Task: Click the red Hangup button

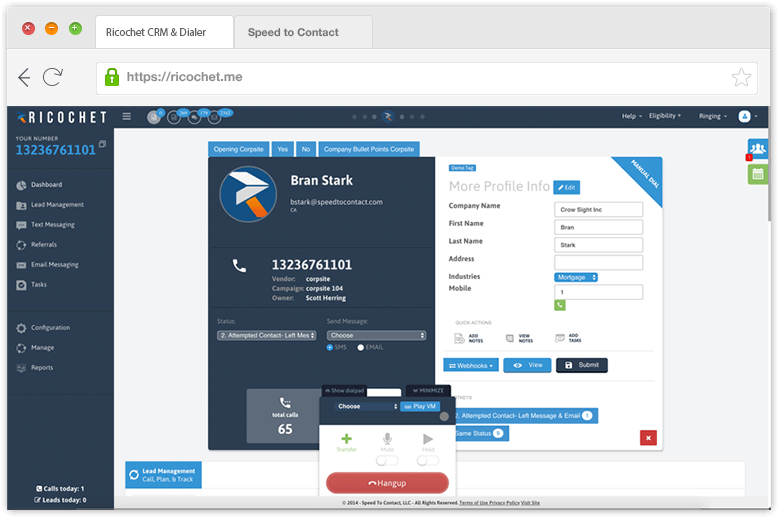Action: pos(387,483)
